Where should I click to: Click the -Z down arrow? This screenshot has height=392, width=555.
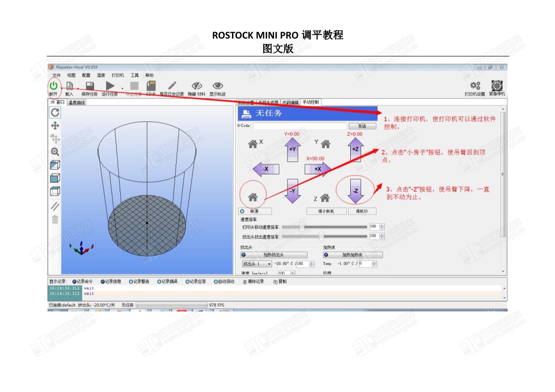(355, 191)
